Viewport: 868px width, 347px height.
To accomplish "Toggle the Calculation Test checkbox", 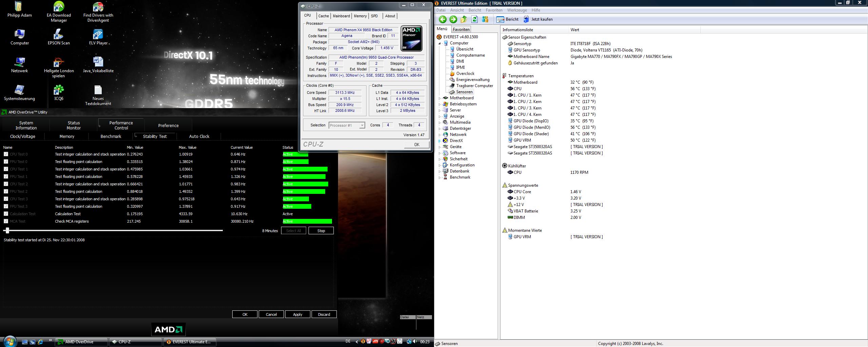I will click(x=6, y=214).
